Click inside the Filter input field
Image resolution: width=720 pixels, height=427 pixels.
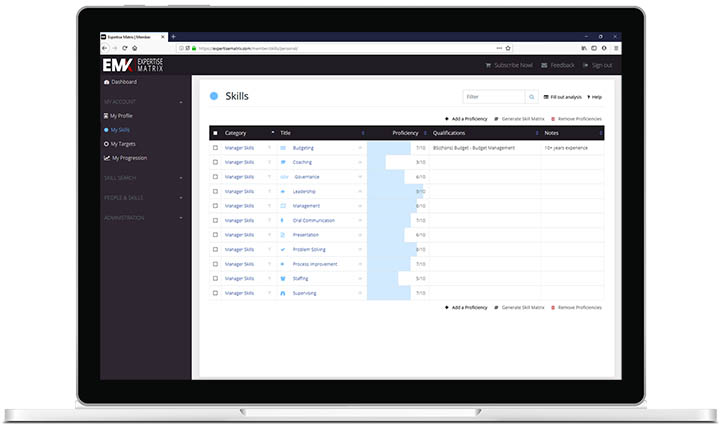[x=494, y=97]
